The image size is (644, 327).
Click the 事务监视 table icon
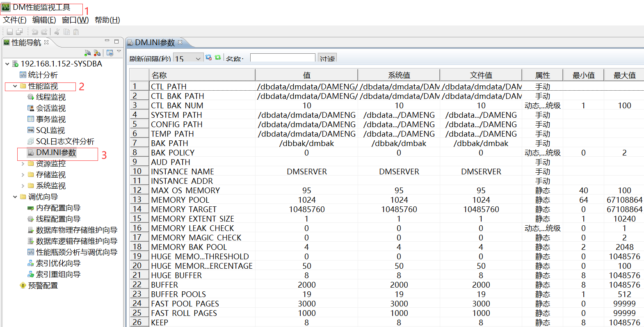pyautogui.click(x=31, y=119)
